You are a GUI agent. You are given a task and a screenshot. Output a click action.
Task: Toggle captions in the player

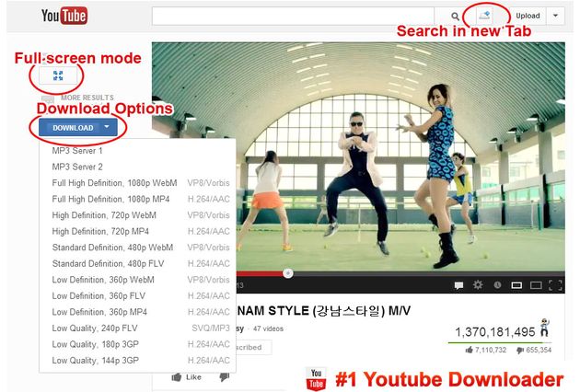coord(458,285)
